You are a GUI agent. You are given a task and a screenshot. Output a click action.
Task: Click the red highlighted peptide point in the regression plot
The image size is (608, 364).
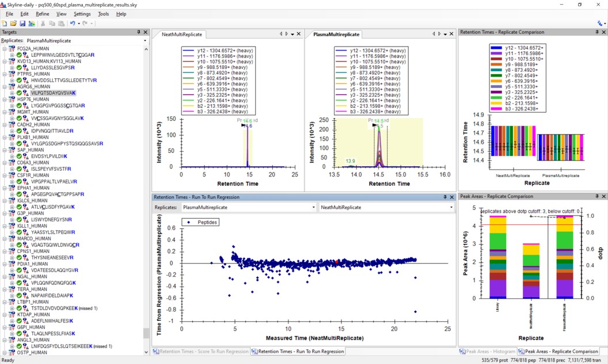pyautogui.click(x=337, y=262)
